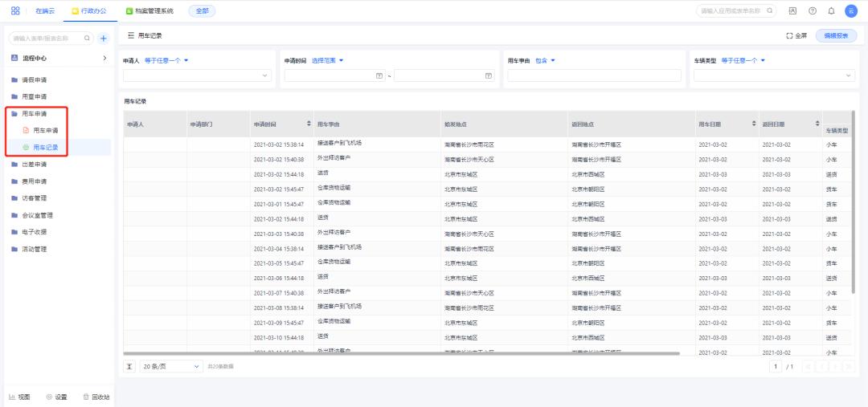Open the 请假申请 folder
The height and width of the screenshot is (407, 868).
pyautogui.click(x=36, y=79)
